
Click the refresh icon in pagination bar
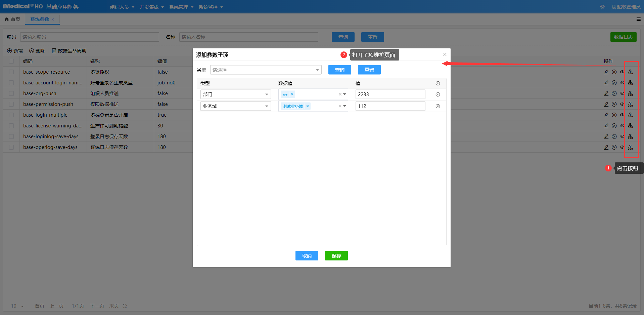click(125, 306)
